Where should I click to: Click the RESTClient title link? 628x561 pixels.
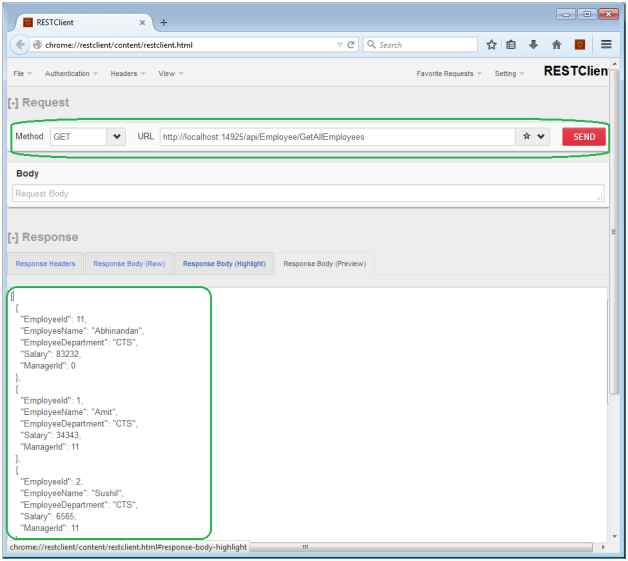tap(576, 71)
